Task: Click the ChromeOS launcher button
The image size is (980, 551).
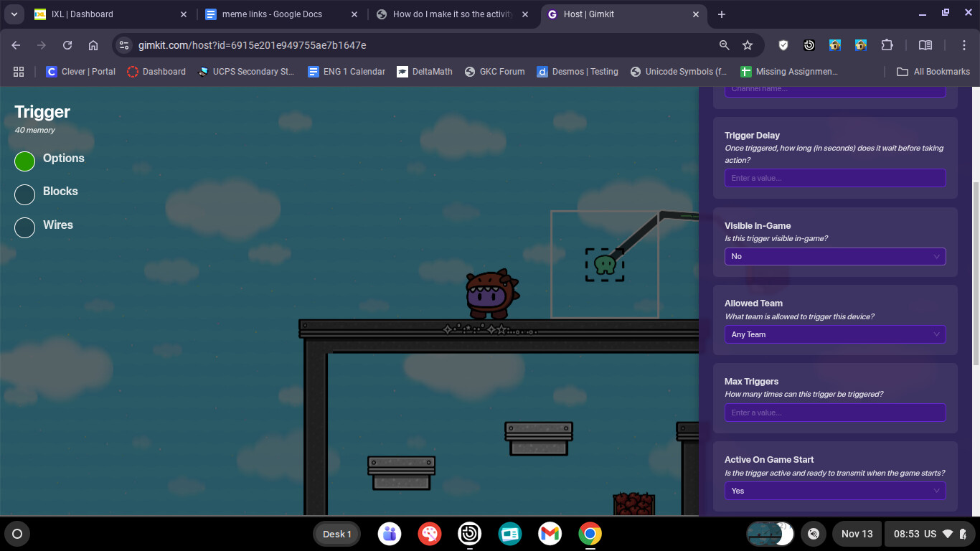Action: pyautogui.click(x=17, y=534)
